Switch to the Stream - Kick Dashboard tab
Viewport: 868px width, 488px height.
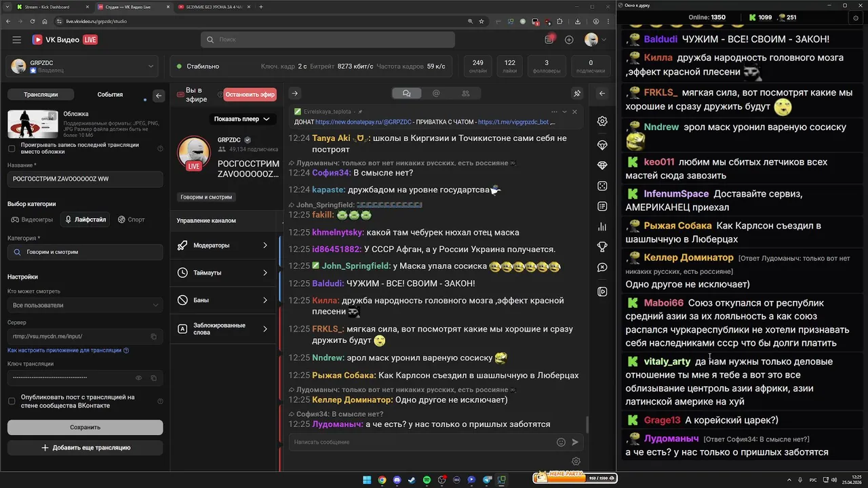click(x=52, y=7)
